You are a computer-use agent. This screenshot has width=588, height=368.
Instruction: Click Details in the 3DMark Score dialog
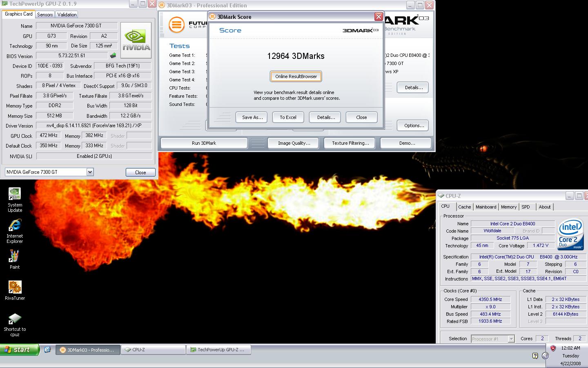pos(325,117)
